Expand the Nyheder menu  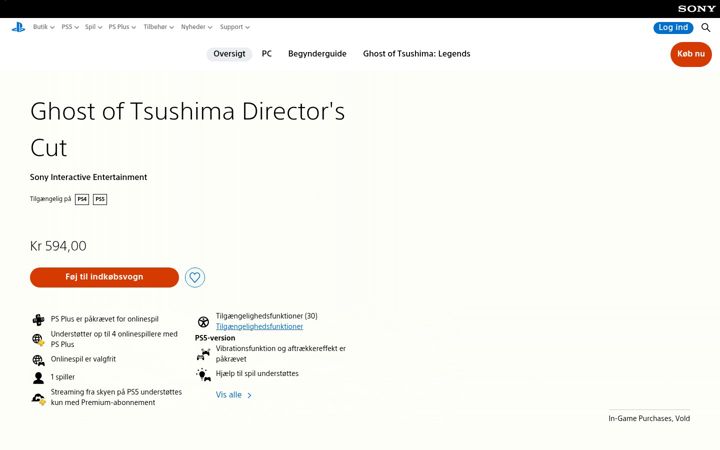197,27
